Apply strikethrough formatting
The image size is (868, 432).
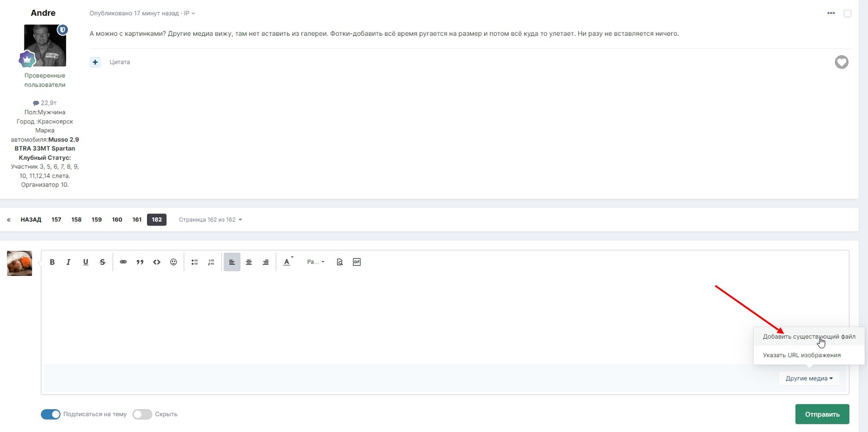[x=102, y=262]
